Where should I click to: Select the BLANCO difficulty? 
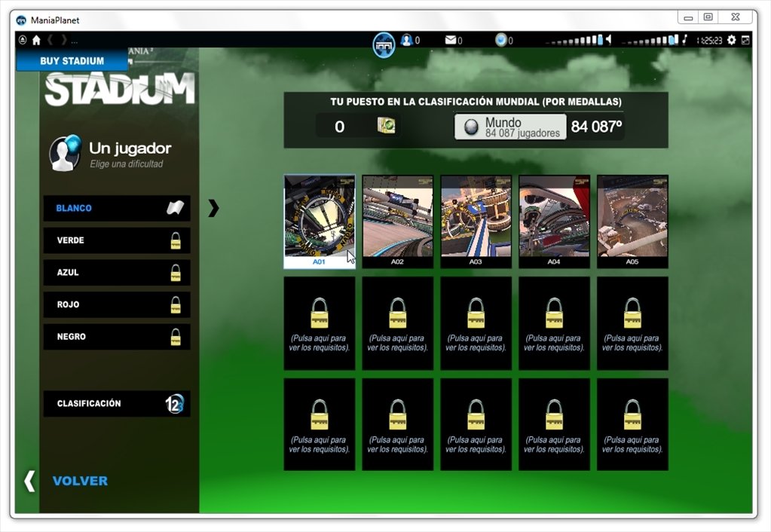pos(117,208)
